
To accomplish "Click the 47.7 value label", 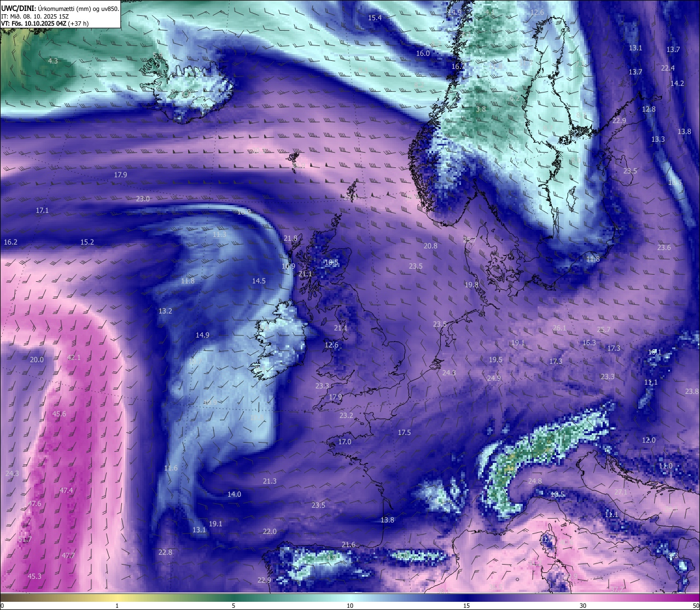I will click(x=68, y=555).
